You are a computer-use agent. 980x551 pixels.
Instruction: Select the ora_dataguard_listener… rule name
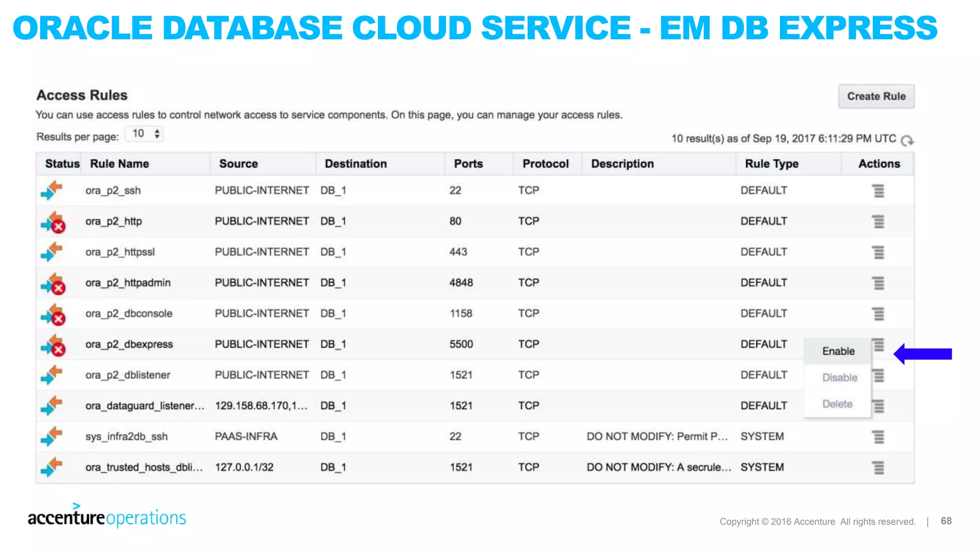(145, 406)
